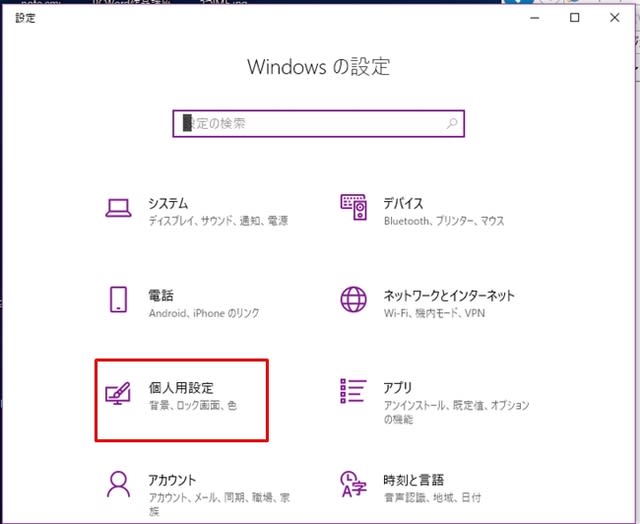Minimize the 設定 window

535,18
